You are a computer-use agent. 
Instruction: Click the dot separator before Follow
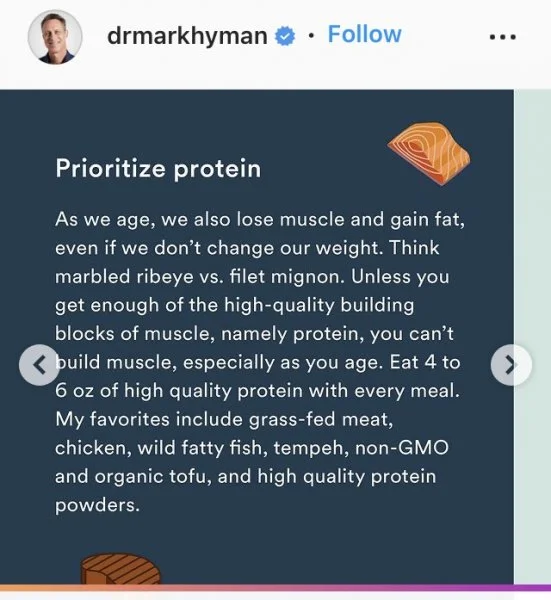pyautogui.click(x=312, y=37)
